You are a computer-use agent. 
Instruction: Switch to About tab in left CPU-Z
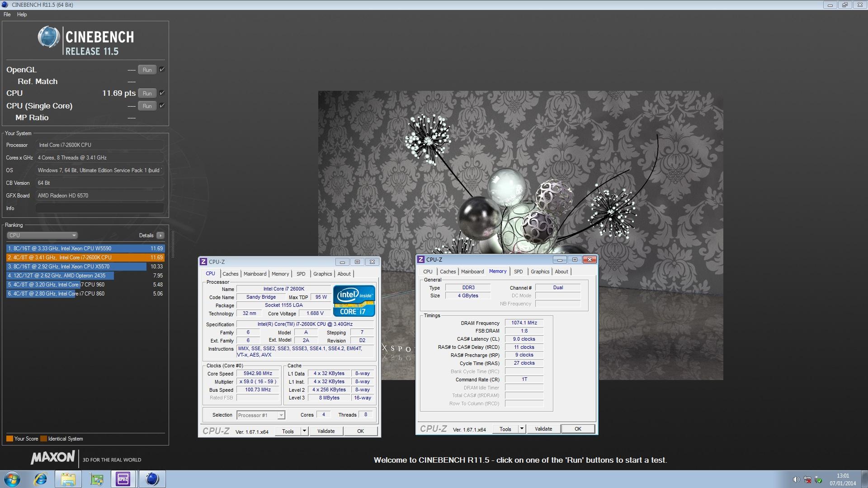[x=344, y=274]
